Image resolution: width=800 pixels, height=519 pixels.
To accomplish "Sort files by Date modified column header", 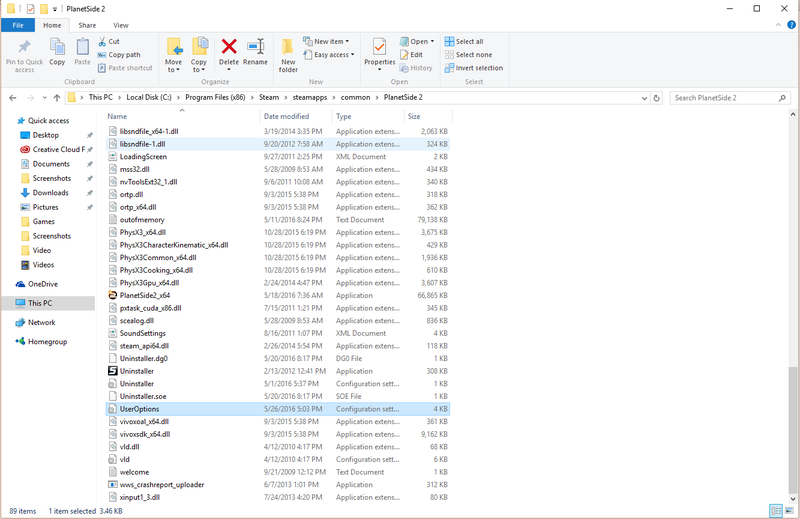I will point(296,116).
